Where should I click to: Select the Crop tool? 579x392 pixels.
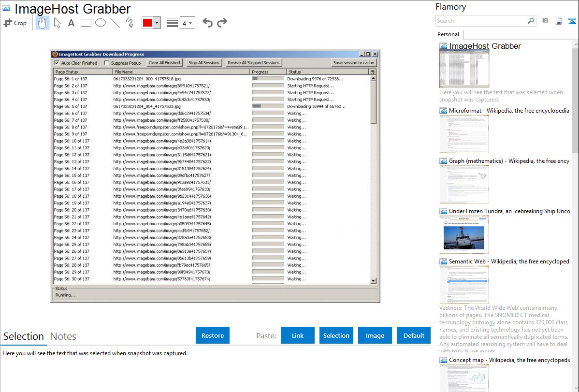coord(14,23)
